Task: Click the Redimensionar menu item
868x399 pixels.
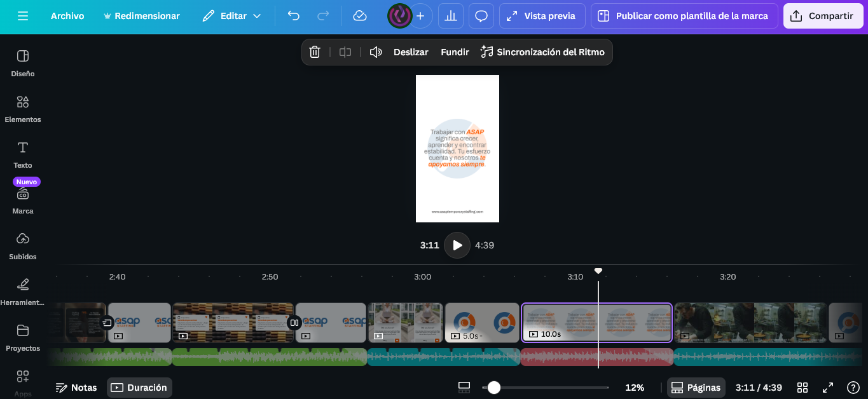Action: click(x=141, y=16)
